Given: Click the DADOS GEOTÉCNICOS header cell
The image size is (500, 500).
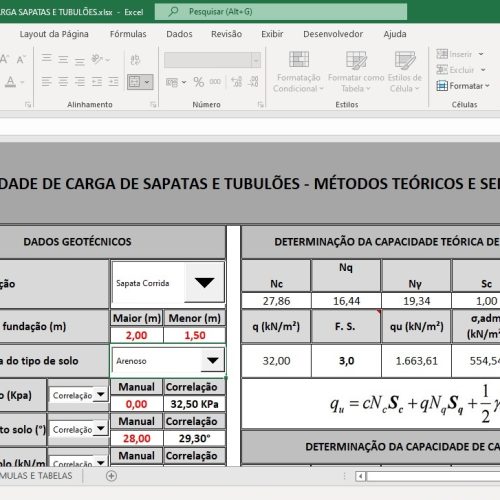Looking at the screenshot, I should pyautogui.click(x=112, y=242).
